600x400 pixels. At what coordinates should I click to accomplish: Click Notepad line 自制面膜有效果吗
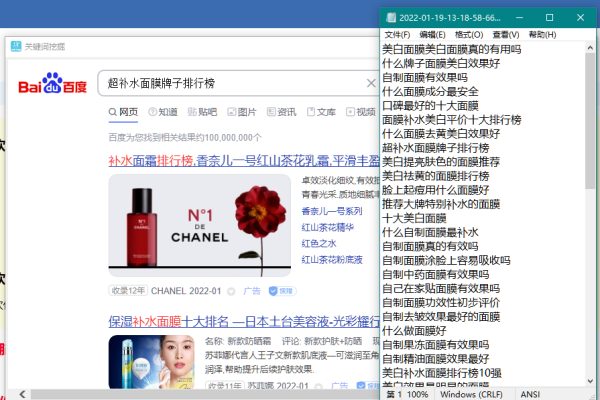pos(425,77)
